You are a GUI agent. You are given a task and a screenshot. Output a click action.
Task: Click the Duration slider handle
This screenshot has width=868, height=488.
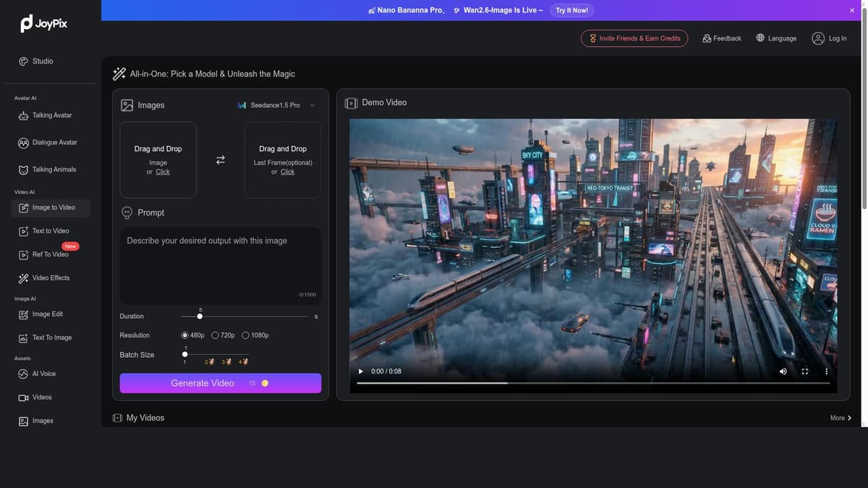pos(200,317)
